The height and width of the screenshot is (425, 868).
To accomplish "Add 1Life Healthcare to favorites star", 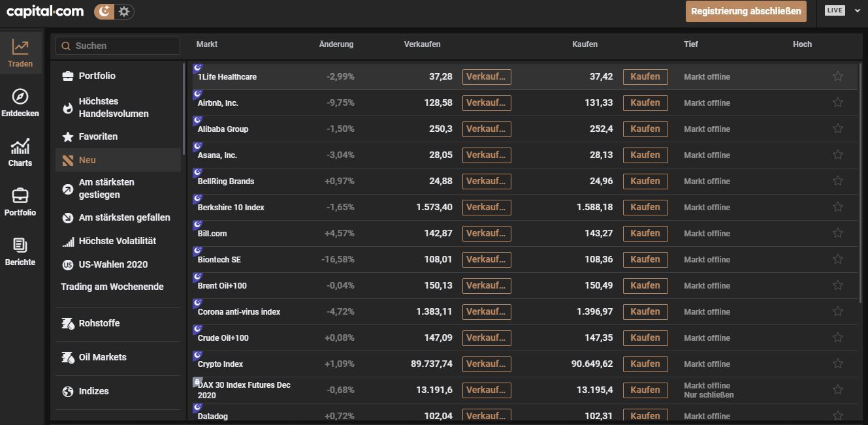I will 838,76.
